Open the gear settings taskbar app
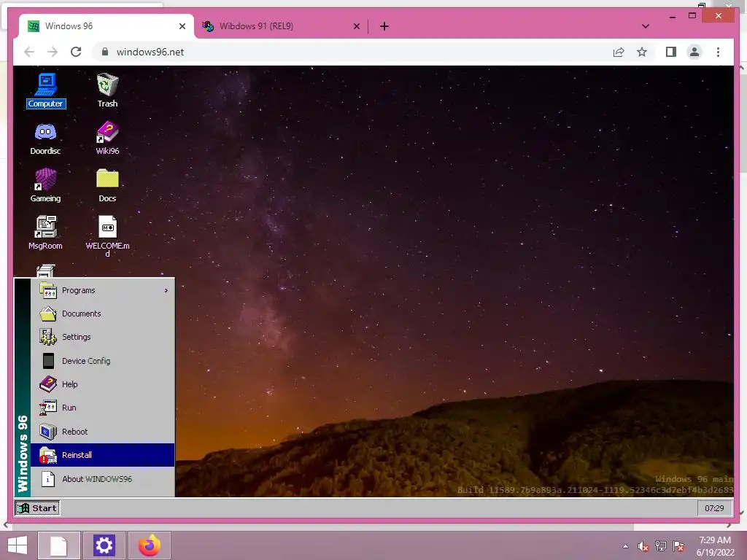This screenshot has width=747, height=560. (x=104, y=545)
